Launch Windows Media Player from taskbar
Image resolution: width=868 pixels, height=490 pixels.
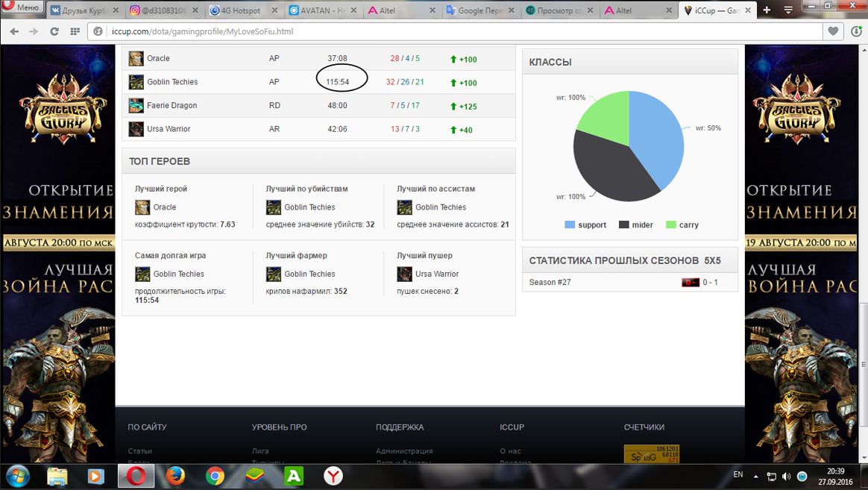(95, 476)
